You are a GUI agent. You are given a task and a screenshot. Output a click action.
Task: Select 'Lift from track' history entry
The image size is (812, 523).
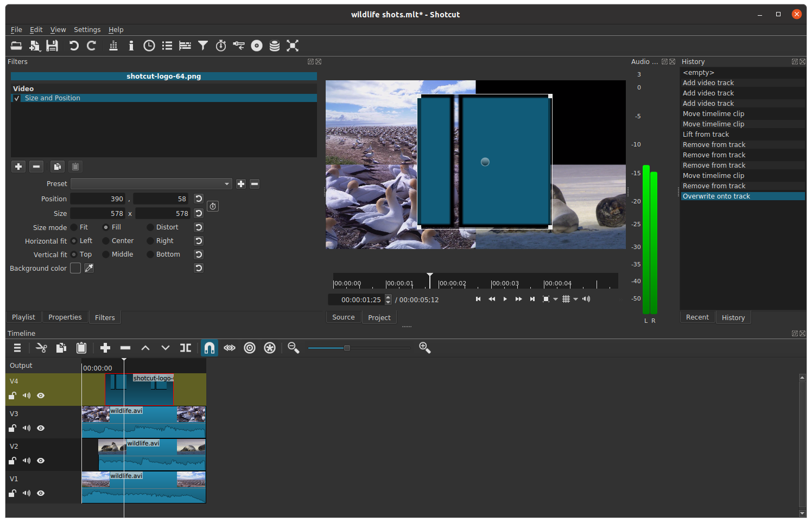[x=706, y=135]
